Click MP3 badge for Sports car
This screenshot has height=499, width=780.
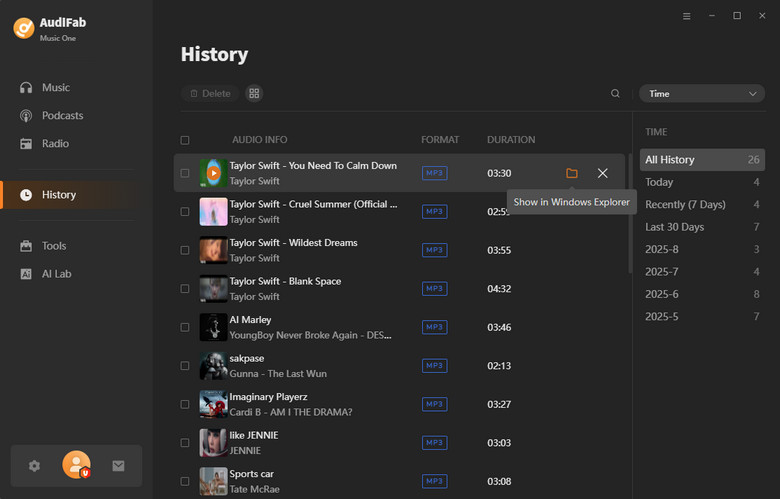[x=434, y=481]
